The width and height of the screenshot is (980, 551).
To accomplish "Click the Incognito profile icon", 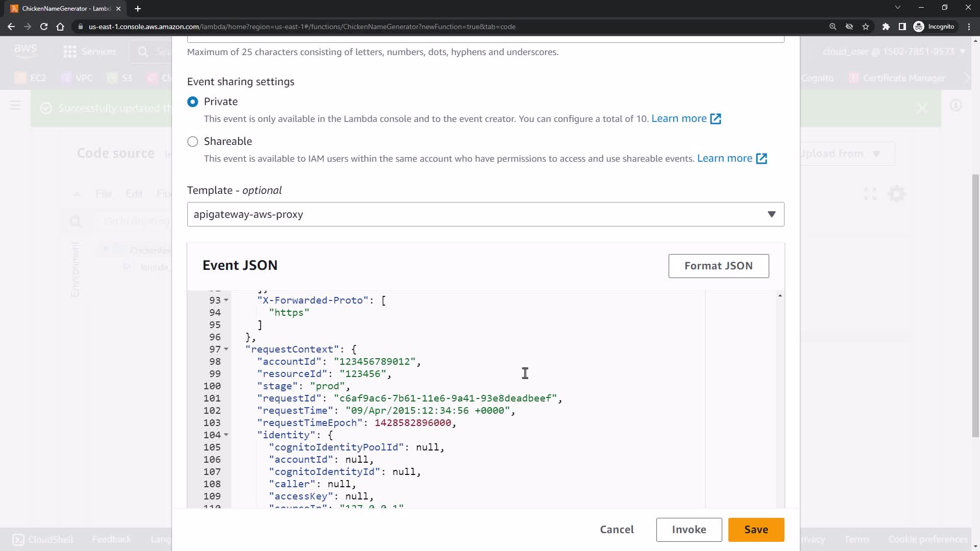I will tap(919, 27).
